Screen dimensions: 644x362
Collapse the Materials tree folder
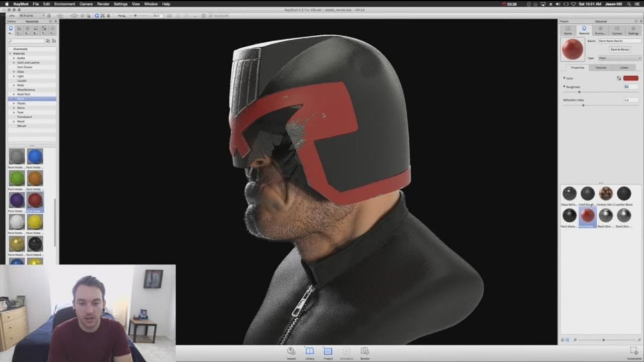click(11, 54)
